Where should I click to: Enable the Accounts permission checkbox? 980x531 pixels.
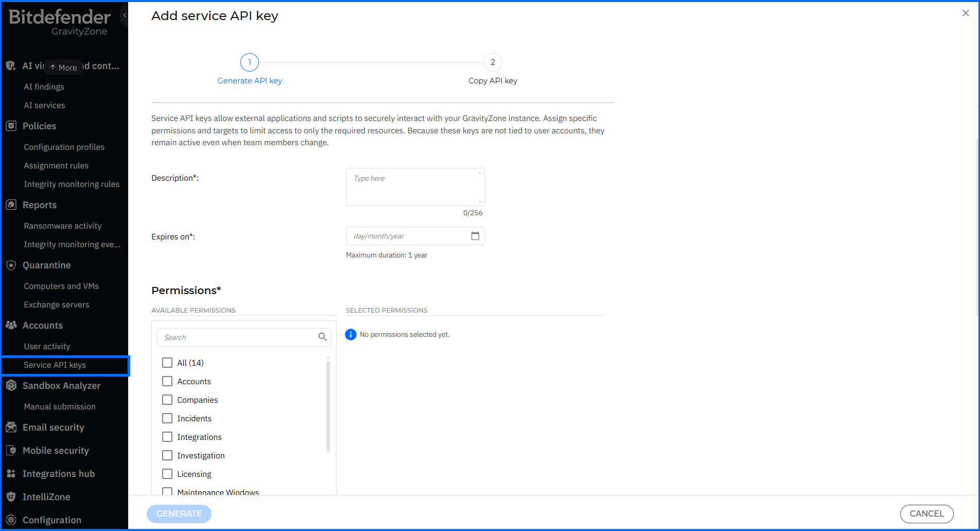(167, 381)
